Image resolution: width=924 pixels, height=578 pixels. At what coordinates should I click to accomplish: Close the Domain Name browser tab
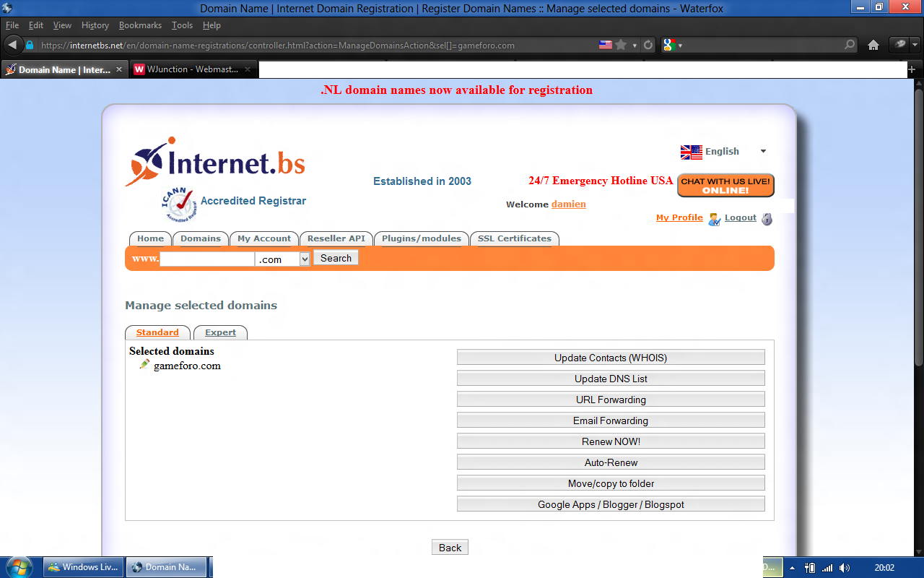[119, 70]
